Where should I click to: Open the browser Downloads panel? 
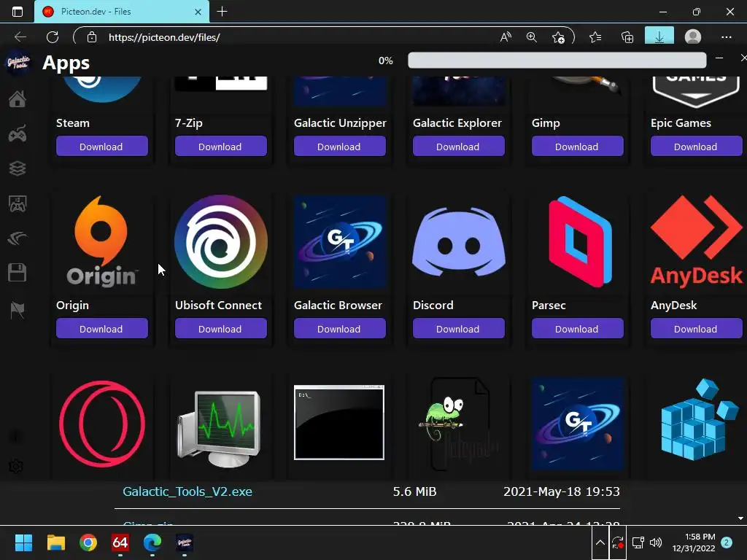click(x=659, y=36)
